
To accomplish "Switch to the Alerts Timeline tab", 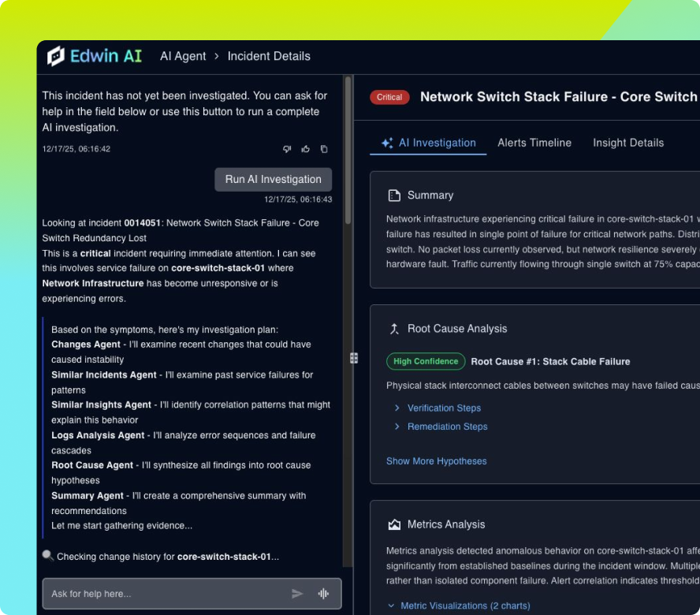I will coord(534,143).
